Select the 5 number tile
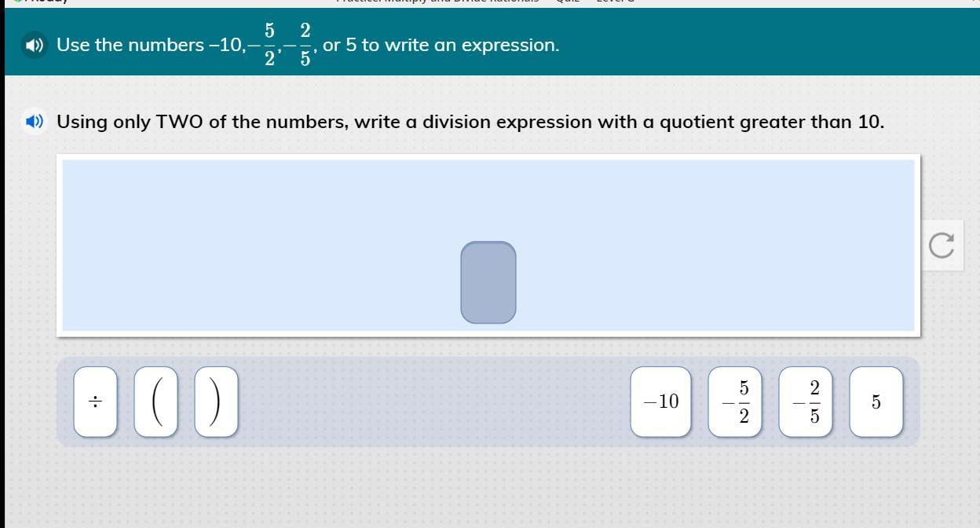980x528 pixels. click(x=876, y=401)
